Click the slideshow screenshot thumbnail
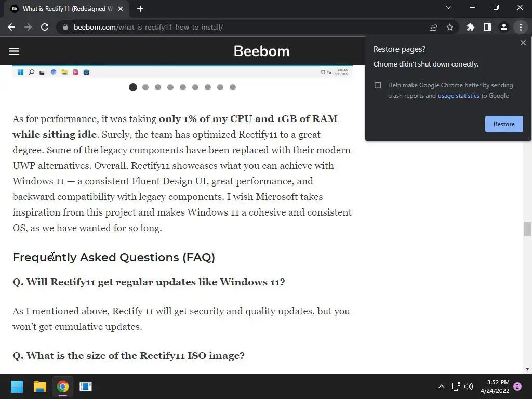The height and width of the screenshot is (399, 532). tap(182, 72)
